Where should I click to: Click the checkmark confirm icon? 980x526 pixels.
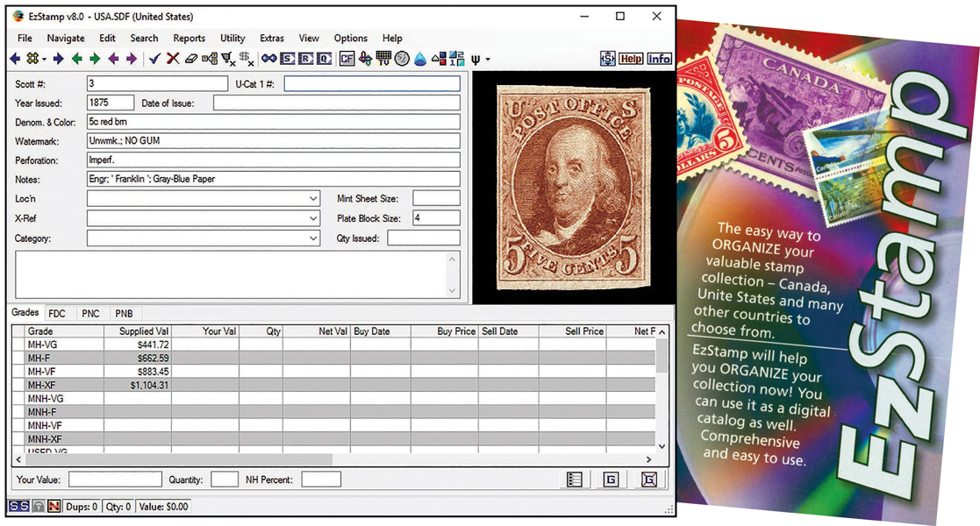[x=154, y=59]
